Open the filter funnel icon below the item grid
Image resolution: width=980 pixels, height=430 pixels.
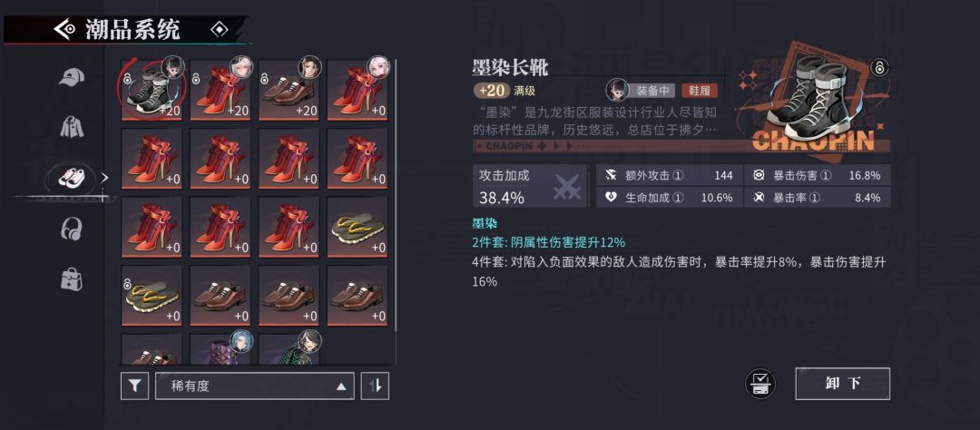(134, 386)
